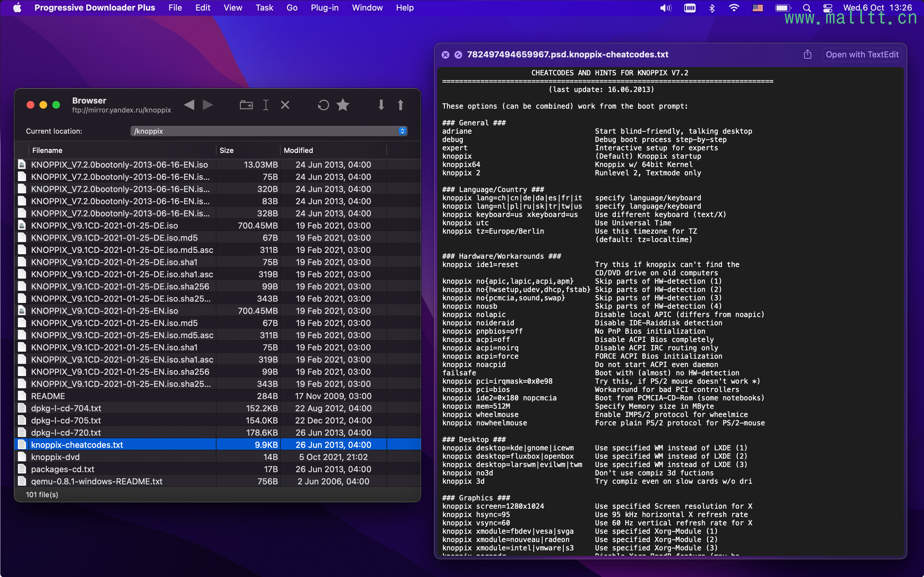Click the 17 Nov 2009 date of README
Viewport: 924px width, 577px height.
pos(333,396)
